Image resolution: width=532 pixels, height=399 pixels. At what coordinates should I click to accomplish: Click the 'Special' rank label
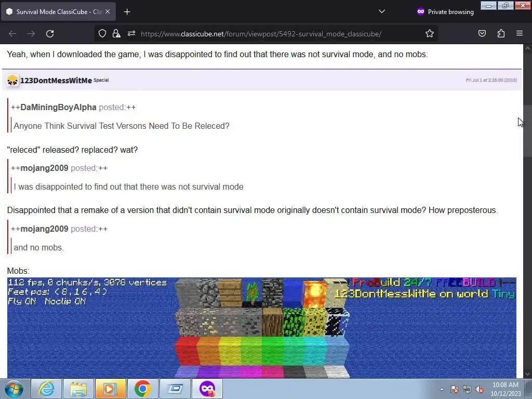point(101,80)
